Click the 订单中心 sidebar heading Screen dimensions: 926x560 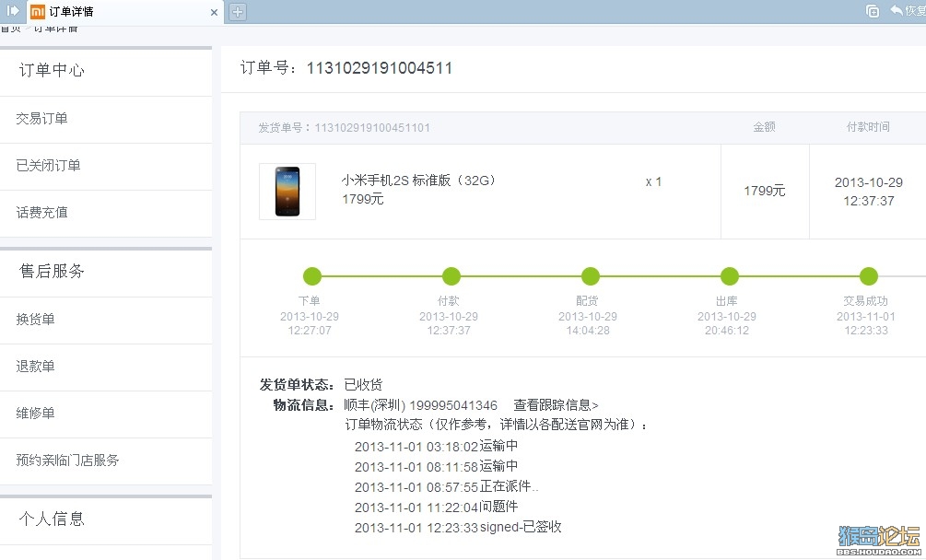click(52, 70)
